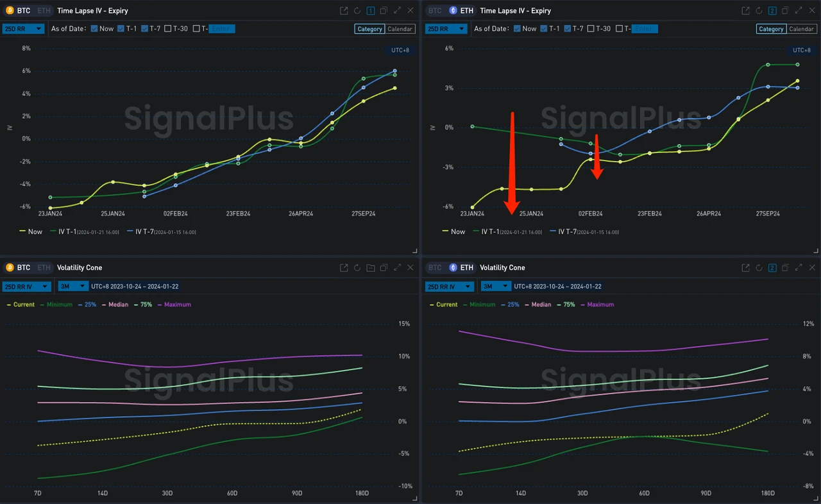Open BTC Time Lapse IV in a new window
Screen dimensions: 821x504
[344, 10]
